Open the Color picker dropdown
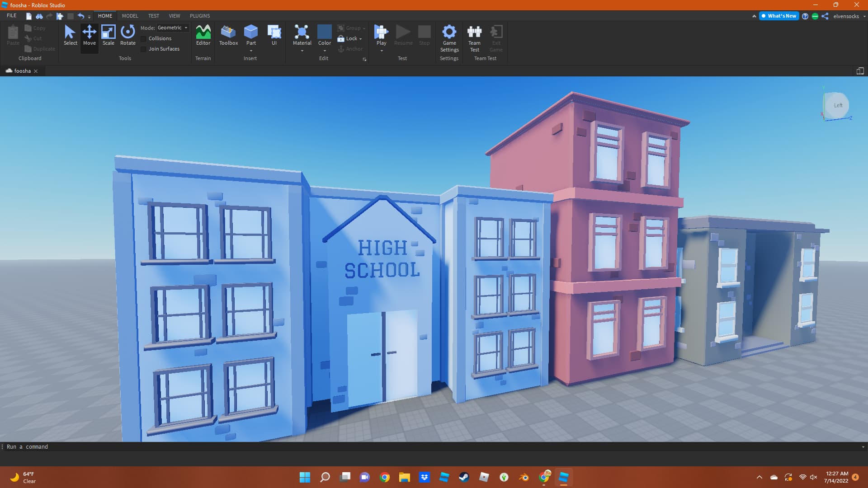 (325, 51)
